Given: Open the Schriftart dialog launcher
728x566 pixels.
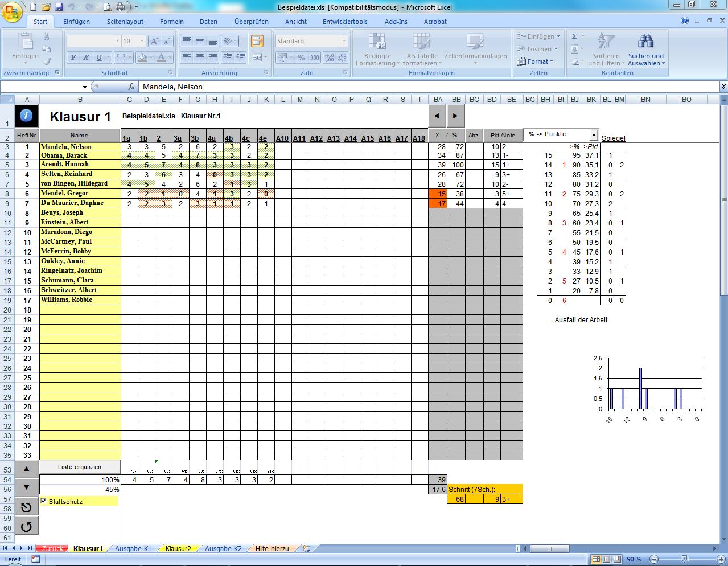Looking at the screenshot, I should click(x=171, y=73).
